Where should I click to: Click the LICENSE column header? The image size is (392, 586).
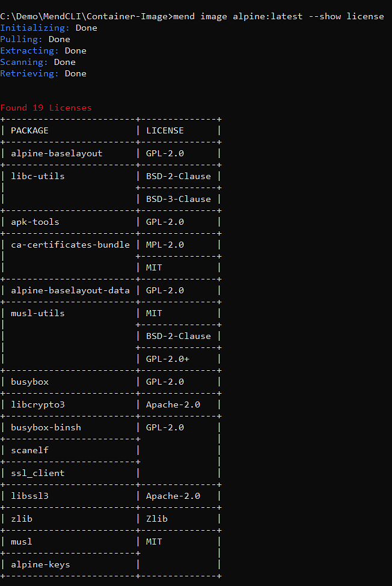pyautogui.click(x=165, y=130)
